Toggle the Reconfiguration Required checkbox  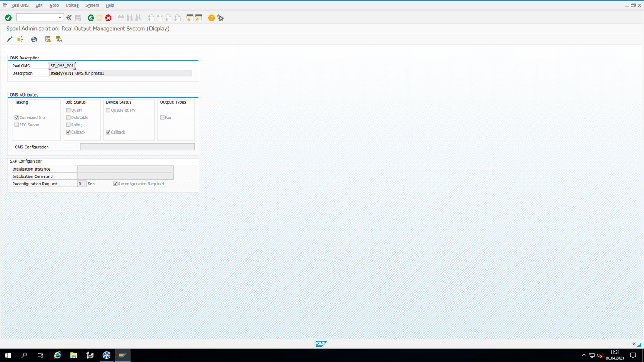[115, 184]
